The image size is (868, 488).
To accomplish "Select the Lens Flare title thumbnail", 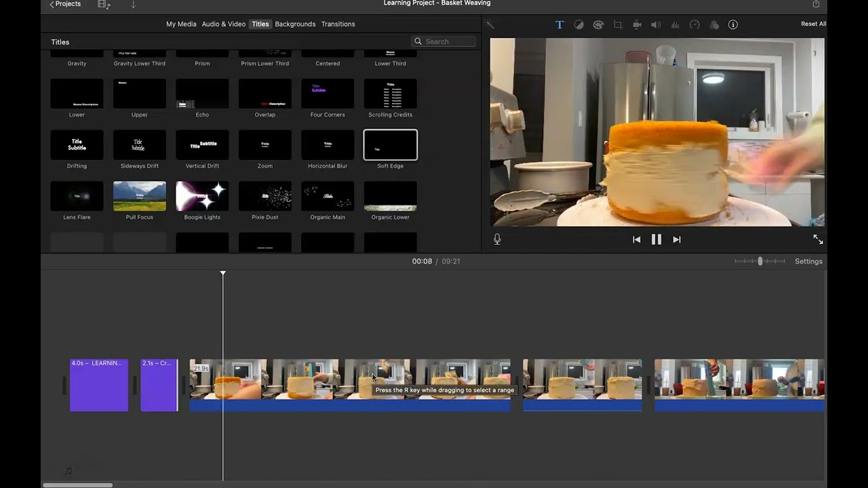I will click(x=77, y=196).
